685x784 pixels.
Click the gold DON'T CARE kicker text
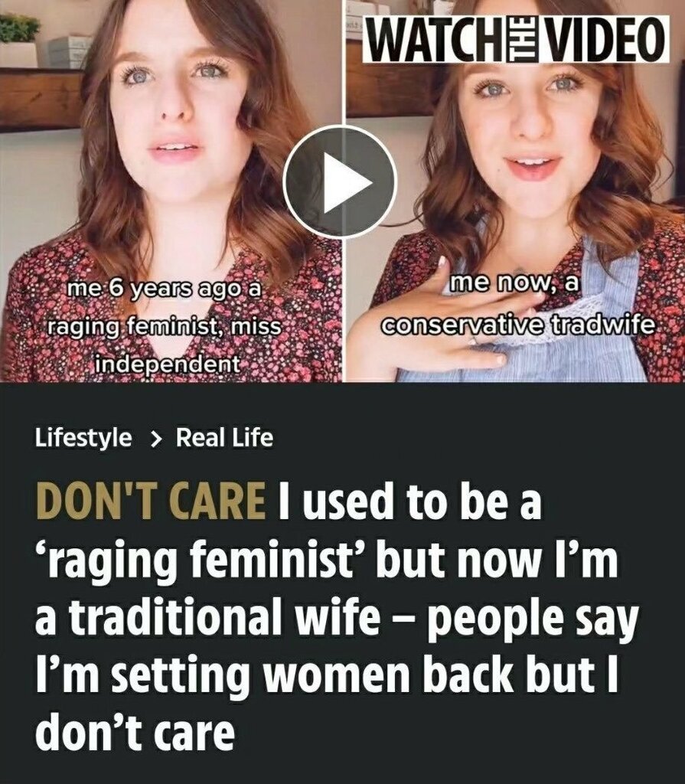[151, 501]
